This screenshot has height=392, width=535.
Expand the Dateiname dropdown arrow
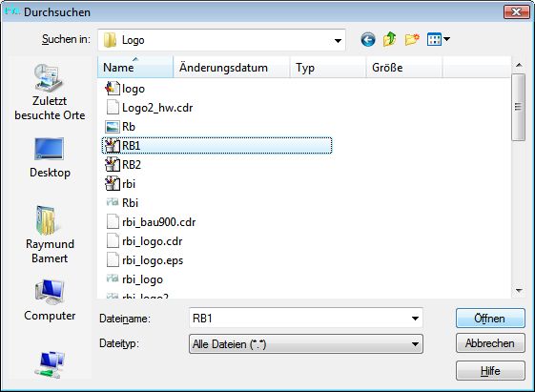(415, 319)
